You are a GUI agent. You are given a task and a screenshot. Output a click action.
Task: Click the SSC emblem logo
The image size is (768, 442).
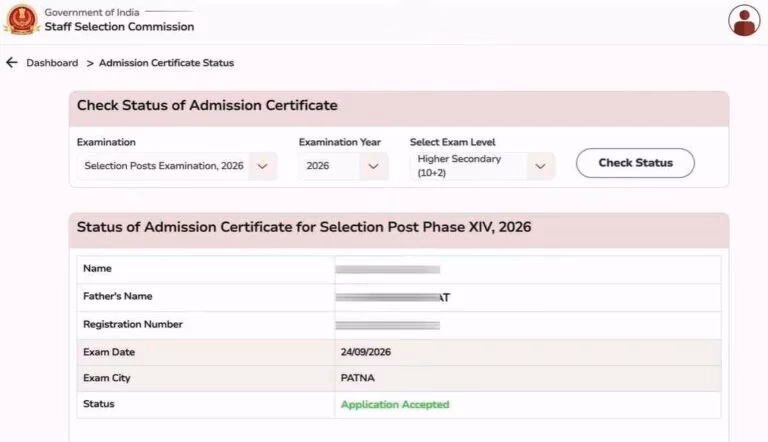[x=22, y=20]
